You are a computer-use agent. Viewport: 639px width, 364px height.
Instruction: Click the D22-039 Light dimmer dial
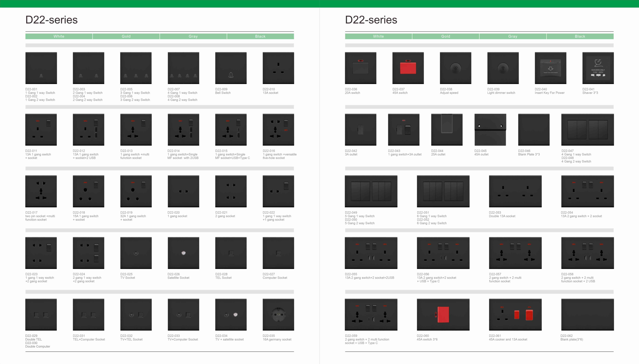(x=503, y=68)
